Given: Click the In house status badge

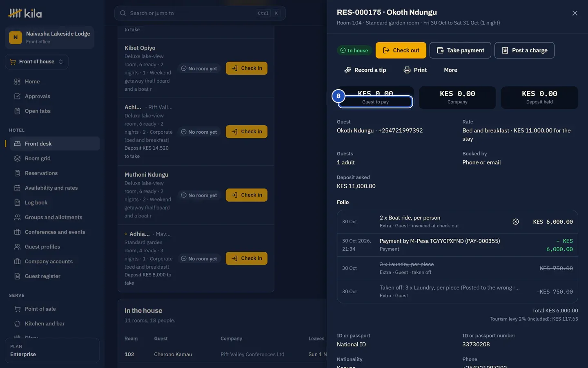Looking at the screenshot, I should tap(354, 50).
